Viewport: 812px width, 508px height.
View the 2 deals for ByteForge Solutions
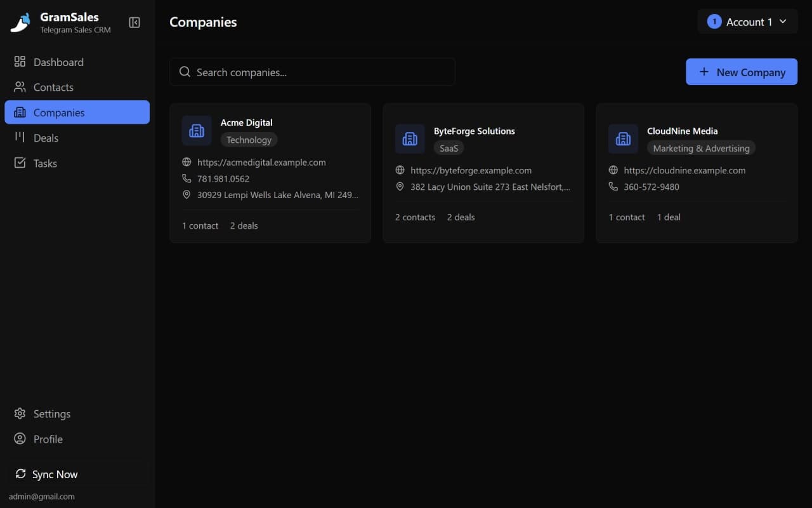click(x=461, y=217)
